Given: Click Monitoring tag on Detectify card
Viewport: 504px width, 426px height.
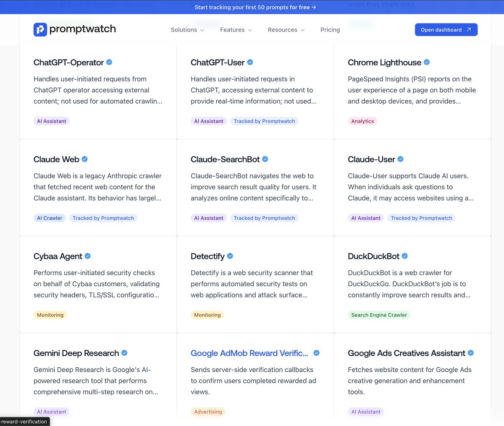Looking at the screenshot, I should 207,315.
